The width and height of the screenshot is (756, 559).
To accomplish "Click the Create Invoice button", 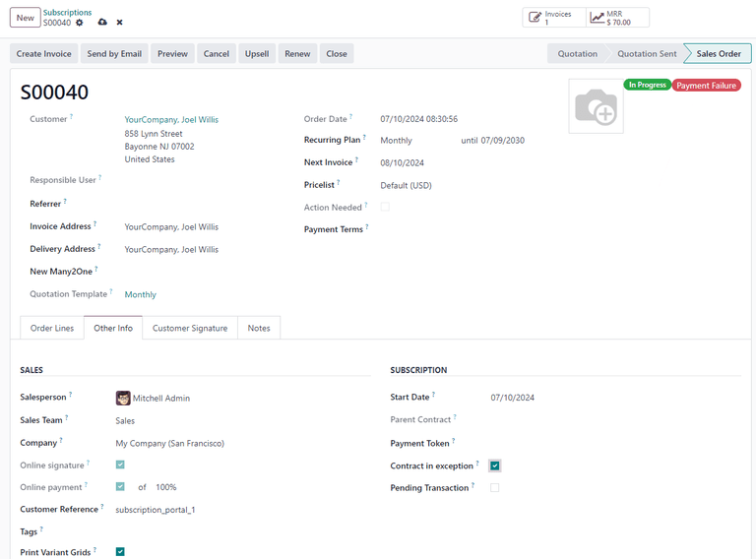I will tap(43, 54).
